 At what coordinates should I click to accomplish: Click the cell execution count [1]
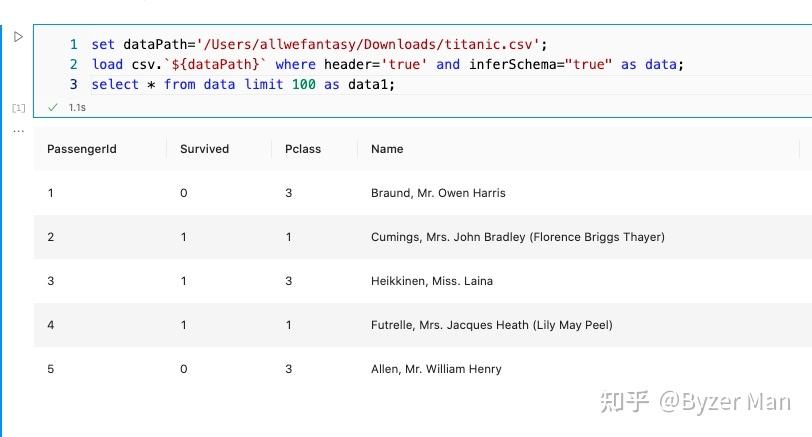[x=18, y=107]
